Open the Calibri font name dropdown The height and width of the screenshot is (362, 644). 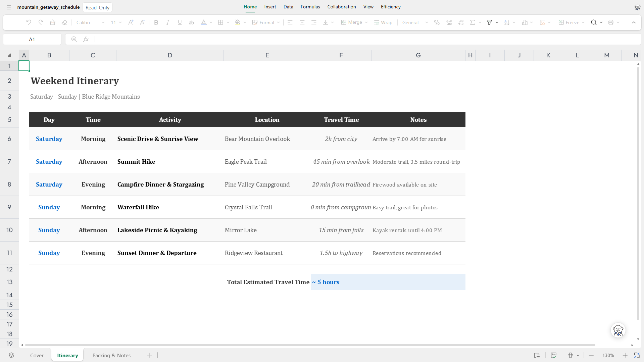[x=90, y=22]
